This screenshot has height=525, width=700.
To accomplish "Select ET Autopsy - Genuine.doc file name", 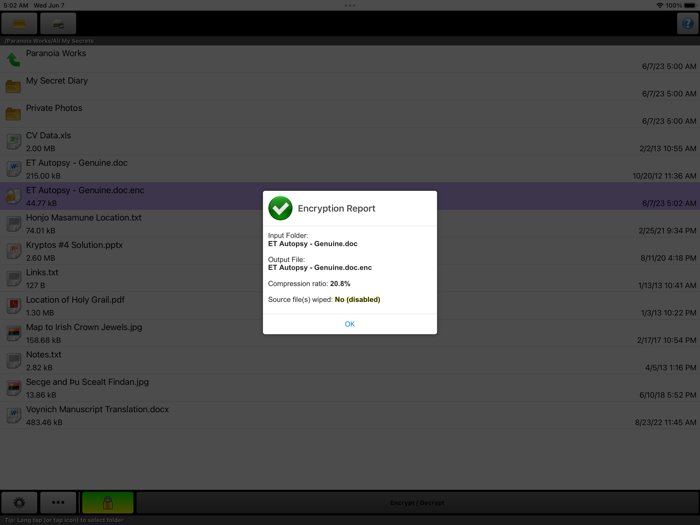I will [77, 163].
